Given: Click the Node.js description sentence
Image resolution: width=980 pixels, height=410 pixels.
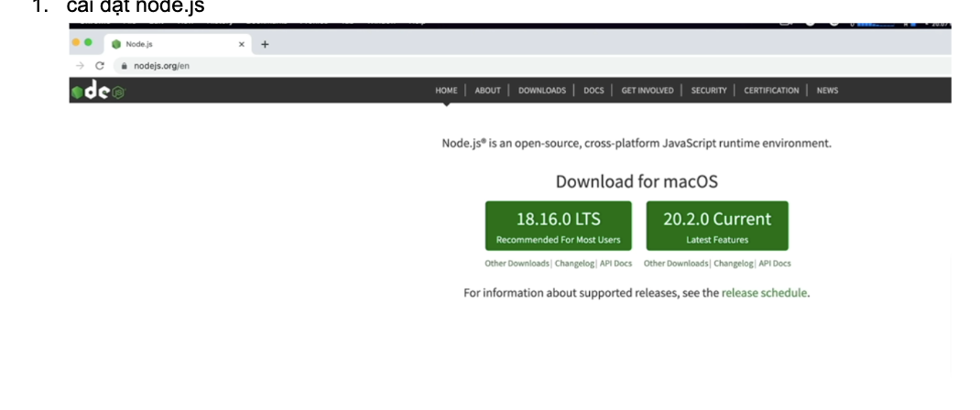Looking at the screenshot, I should (637, 144).
